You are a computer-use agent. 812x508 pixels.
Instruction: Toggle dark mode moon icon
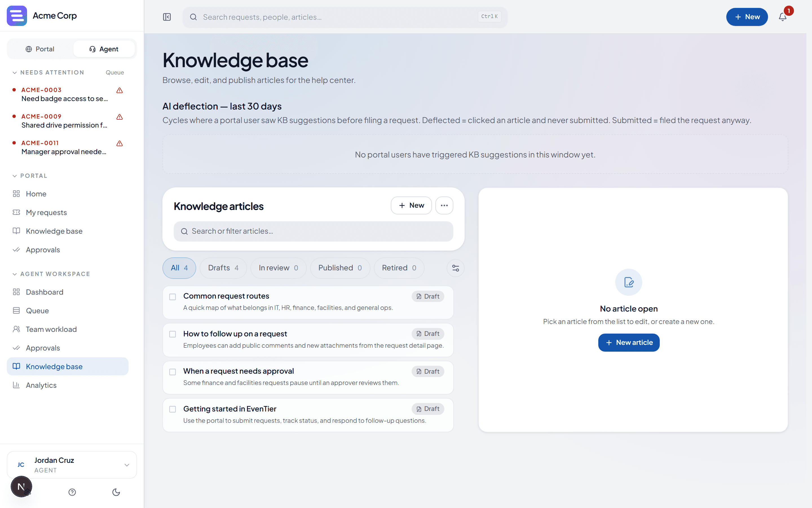point(116,492)
